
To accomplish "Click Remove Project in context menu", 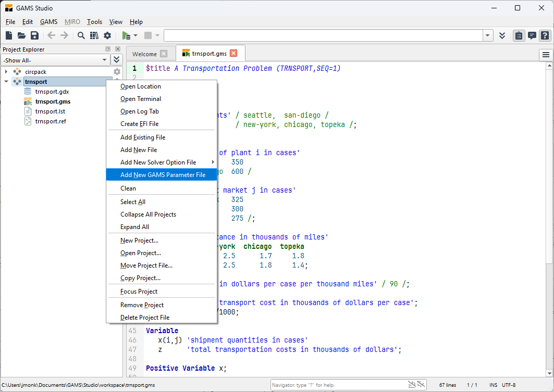I will (x=142, y=305).
